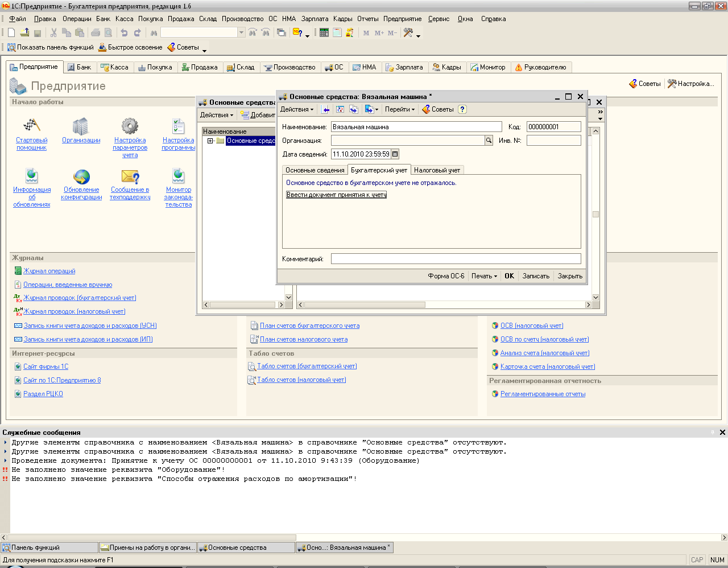Switch to the Производство panel tab
The image size is (728, 568).
click(x=290, y=67)
